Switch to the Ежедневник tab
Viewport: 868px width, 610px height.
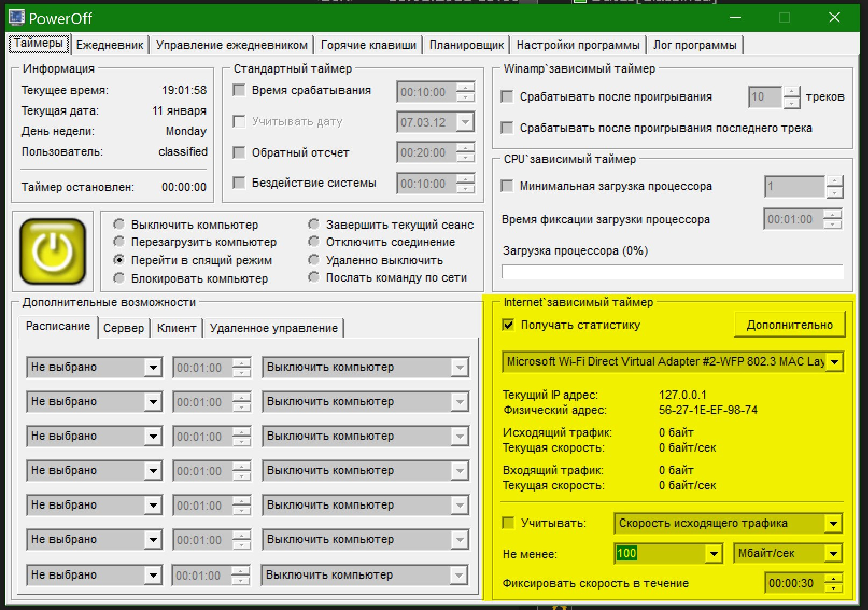[x=110, y=45]
